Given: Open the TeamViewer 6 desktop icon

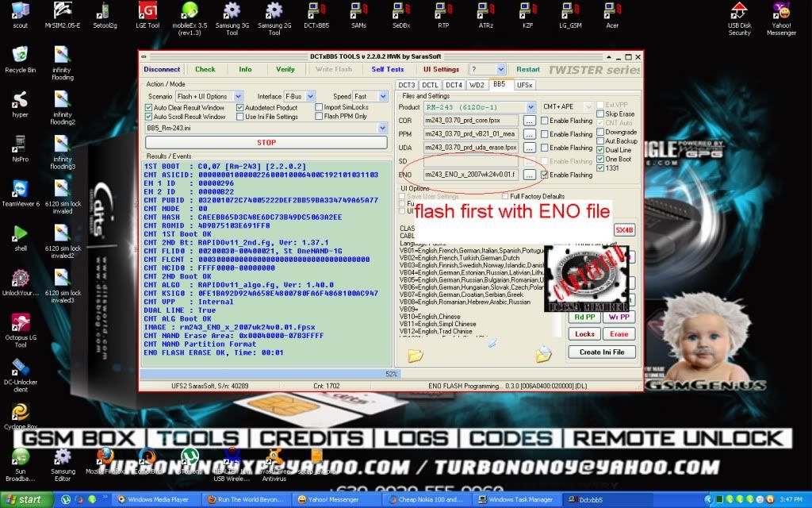Looking at the screenshot, I should click(20, 194).
